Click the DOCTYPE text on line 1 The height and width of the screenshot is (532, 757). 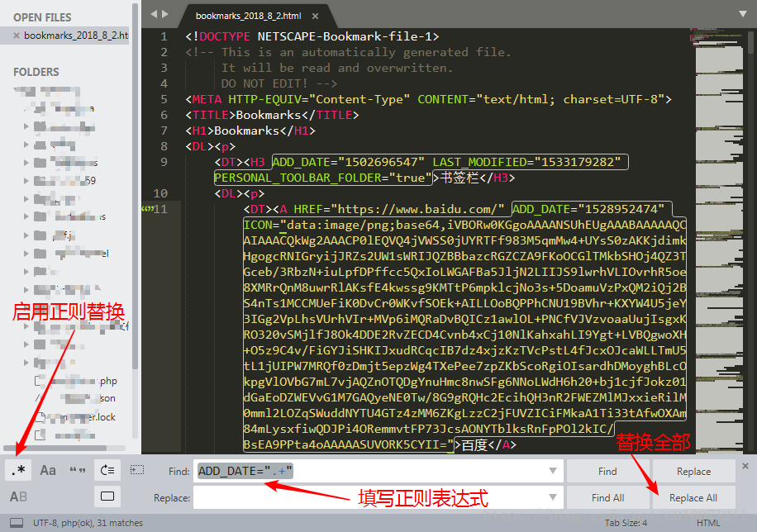[x=225, y=36]
